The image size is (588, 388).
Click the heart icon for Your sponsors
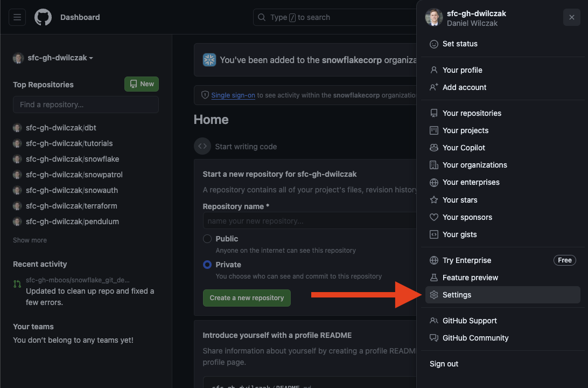coord(434,217)
